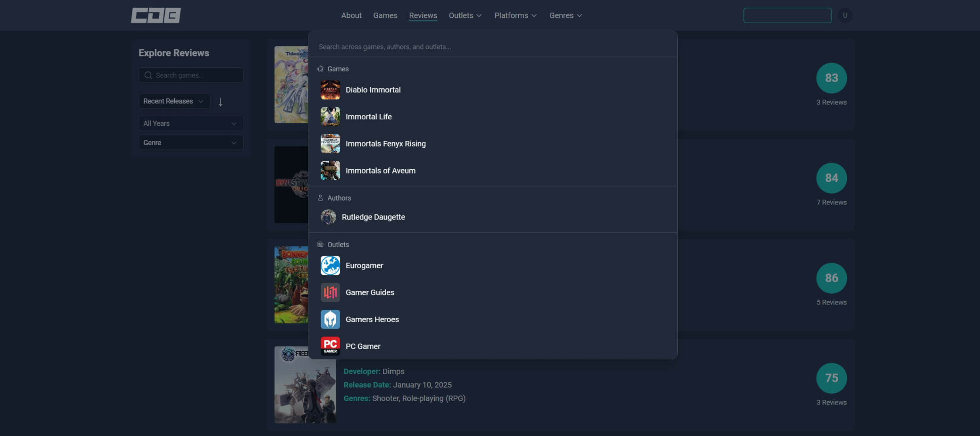This screenshot has height=436, width=980.
Task: Select Immortals Fenyx Rising result
Action: pyautogui.click(x=492, y=144)
